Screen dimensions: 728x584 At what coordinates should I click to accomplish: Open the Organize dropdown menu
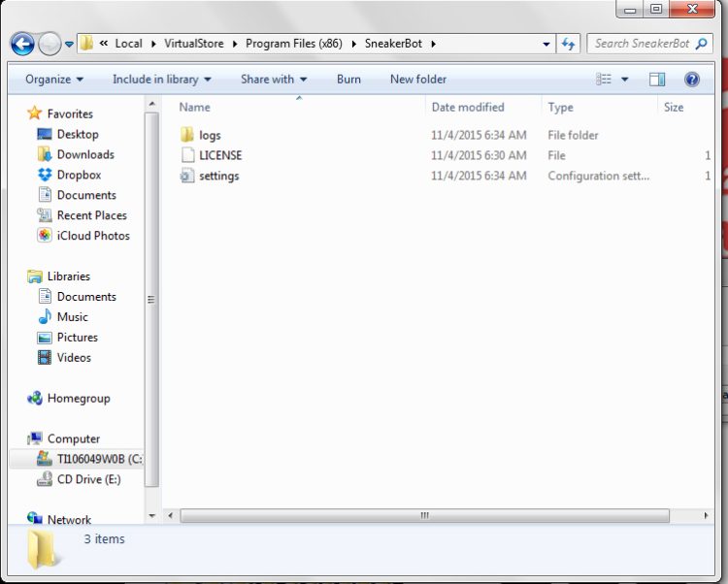click(x=53, y=80)
